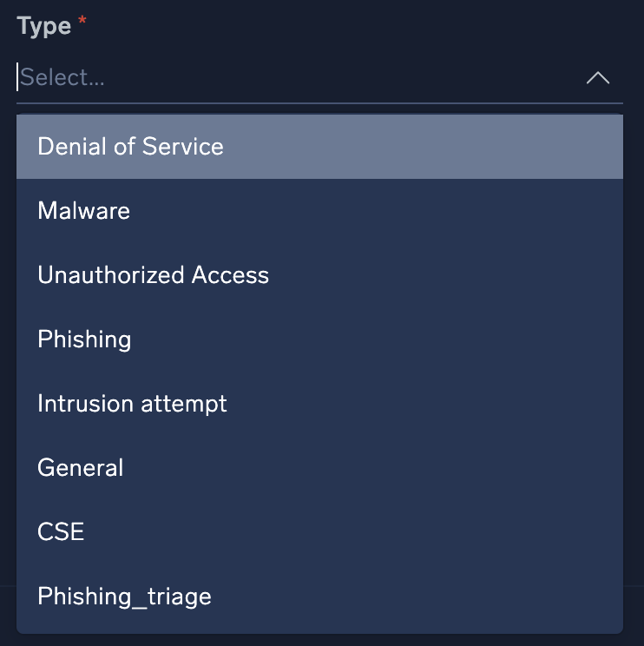Click the red required asterisk
This screenshot has height=646, width=644.
tap(83, 23)
